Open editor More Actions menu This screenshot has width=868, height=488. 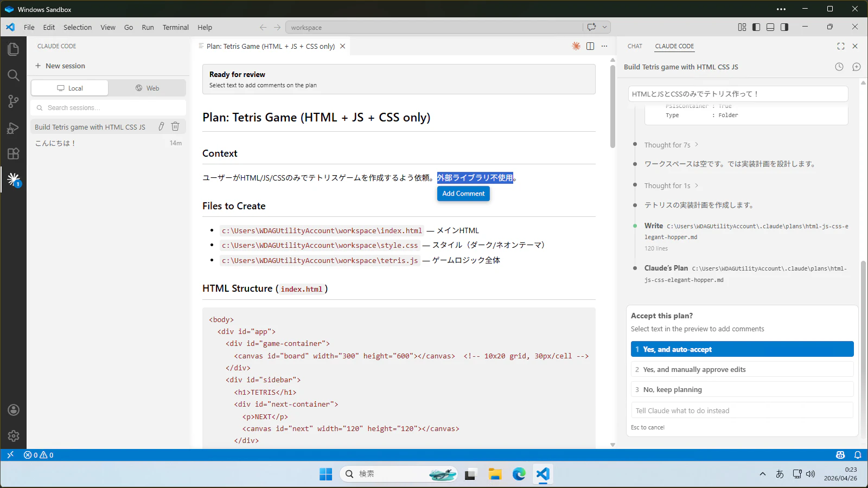[x=604, y=46]
